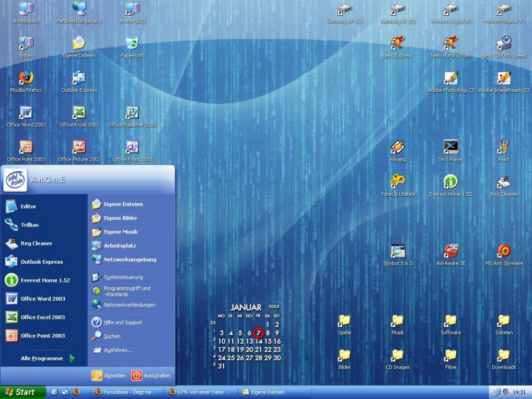532x399 pixels.
Task: Switch to the Eigene Dateien taskbar window
Action: 275,392
